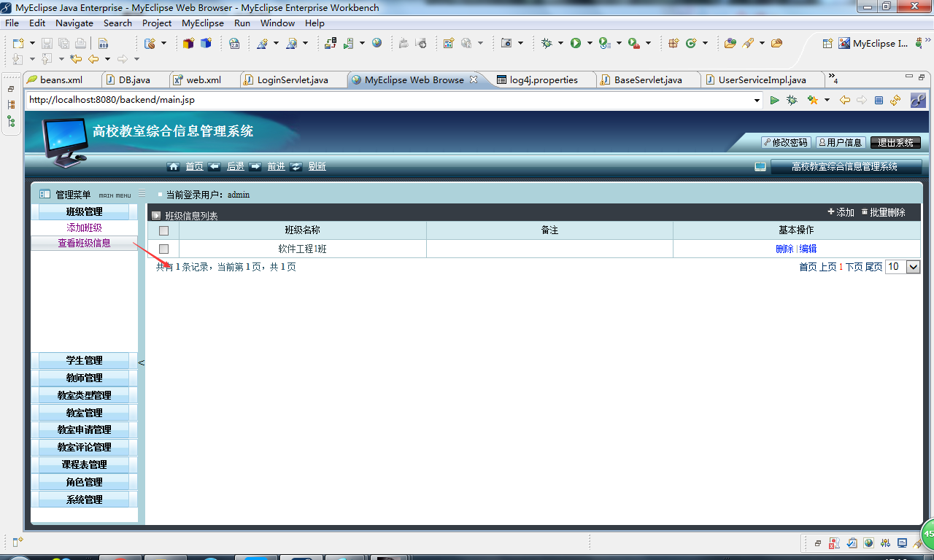Click the New wizard icon in main toolbar
The image size is (934, 560).
[18, 44]
